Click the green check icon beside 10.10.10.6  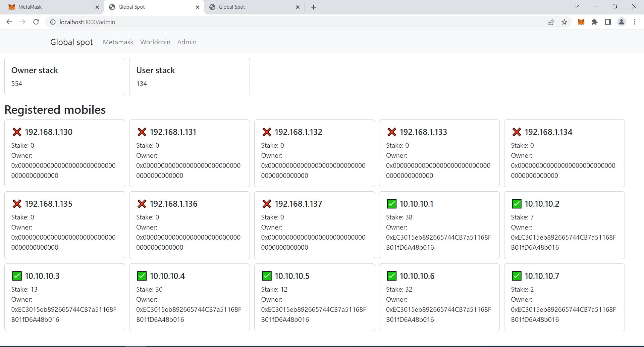[x=392, y=276]
